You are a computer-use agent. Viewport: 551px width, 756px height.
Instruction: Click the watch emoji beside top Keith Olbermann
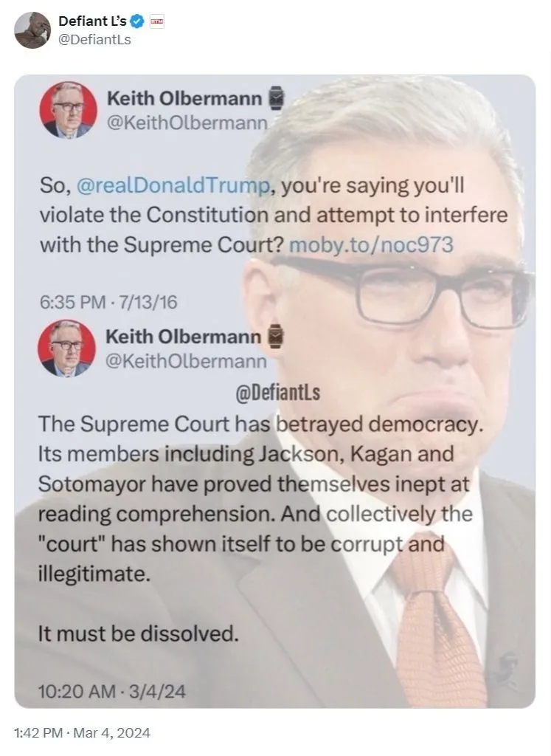pyautogui.click(x=276, y=98)
